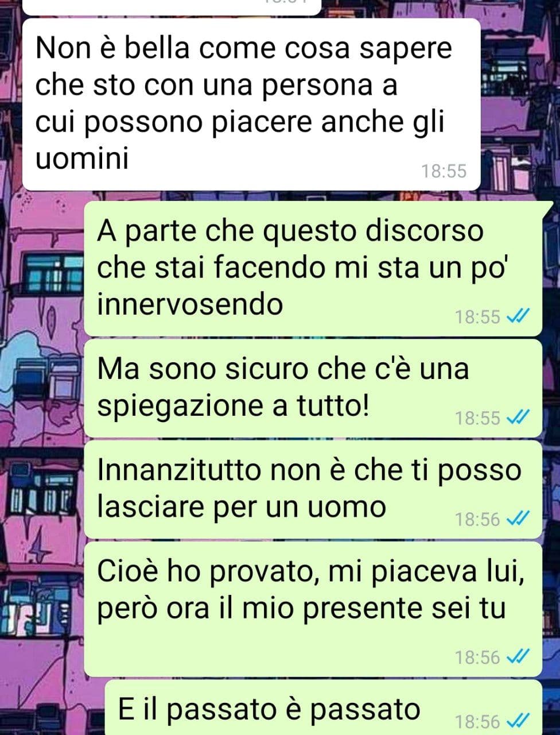Select the sent bubble "A parte che questo discorso"
The width and height of the screenshot is (560, 735).
point(313,268)
